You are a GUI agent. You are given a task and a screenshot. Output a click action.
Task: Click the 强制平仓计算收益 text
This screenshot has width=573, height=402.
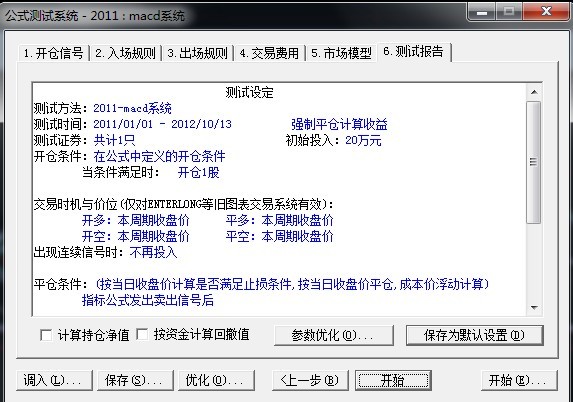coord(339,124)
